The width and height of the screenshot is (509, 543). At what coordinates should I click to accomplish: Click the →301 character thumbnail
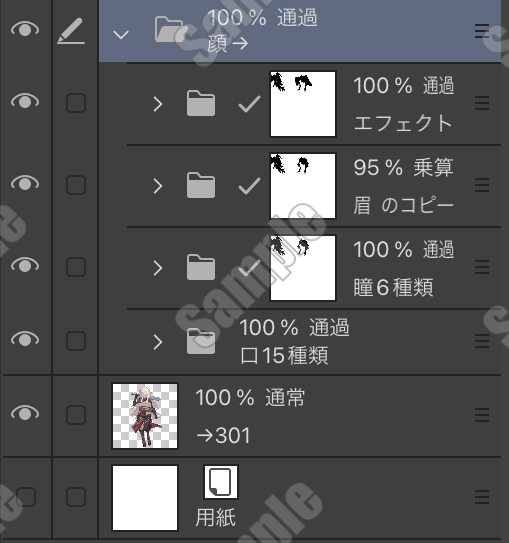[x=145, y=416]
